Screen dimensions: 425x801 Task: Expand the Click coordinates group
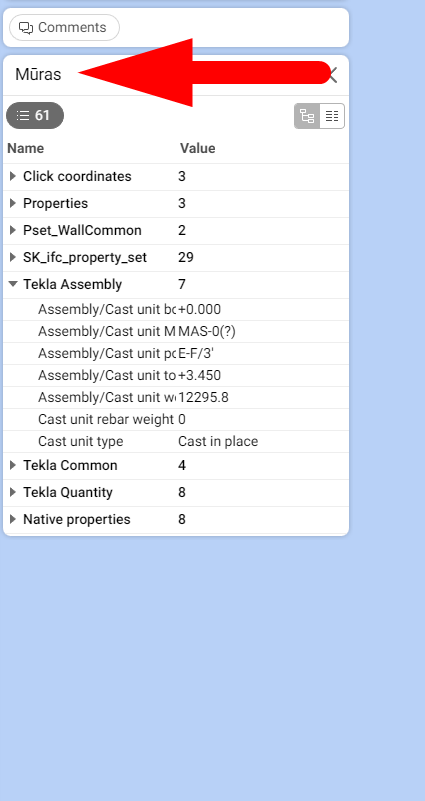tap(13, 176)
